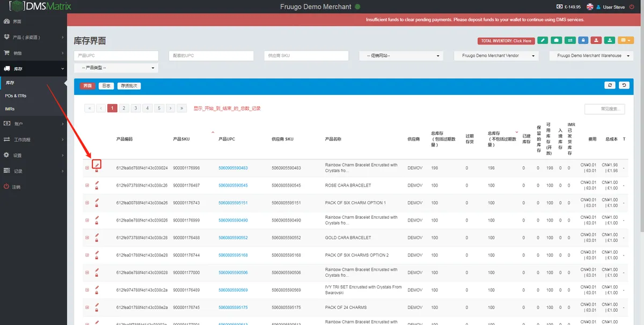Open the orange column visibility dropdown
Viewport: 644px width, 325px height.
click(626, 40)
